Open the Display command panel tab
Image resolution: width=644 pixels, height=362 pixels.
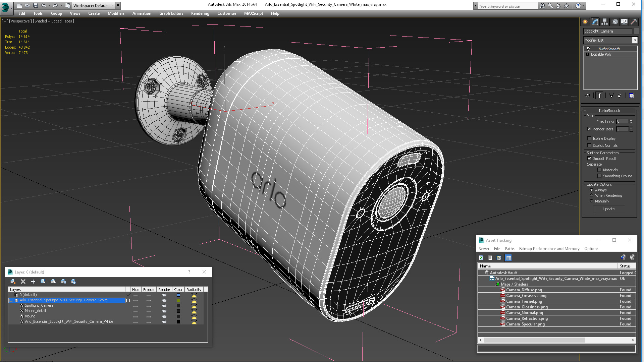pyautogui.click(x=624, y=22)
